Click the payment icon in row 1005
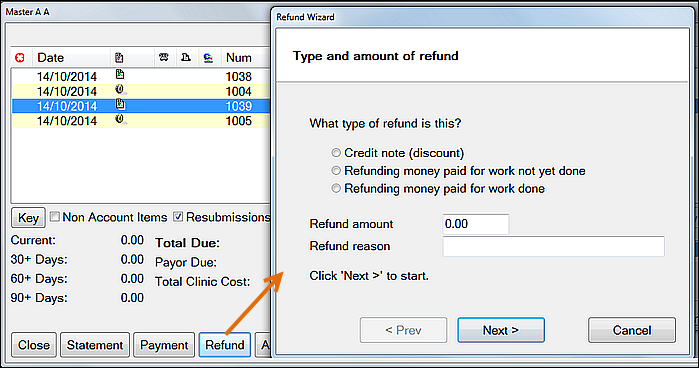 click(x=120, y=119)
